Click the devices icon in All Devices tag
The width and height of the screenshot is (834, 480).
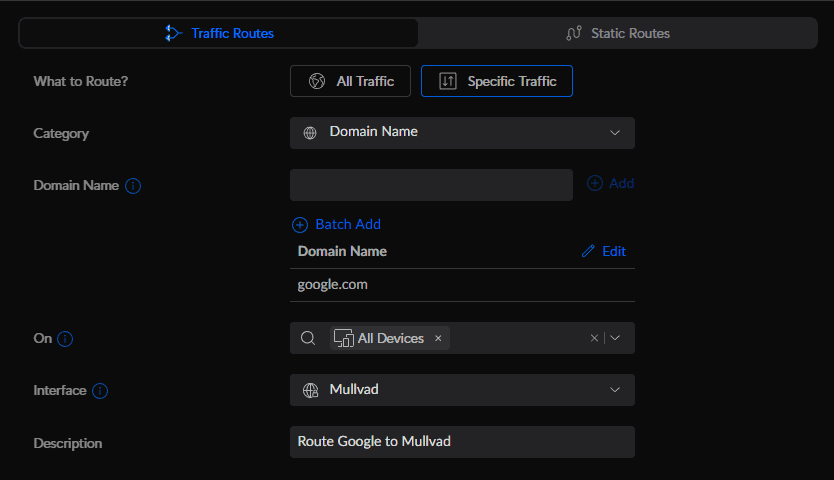point(344,338)
